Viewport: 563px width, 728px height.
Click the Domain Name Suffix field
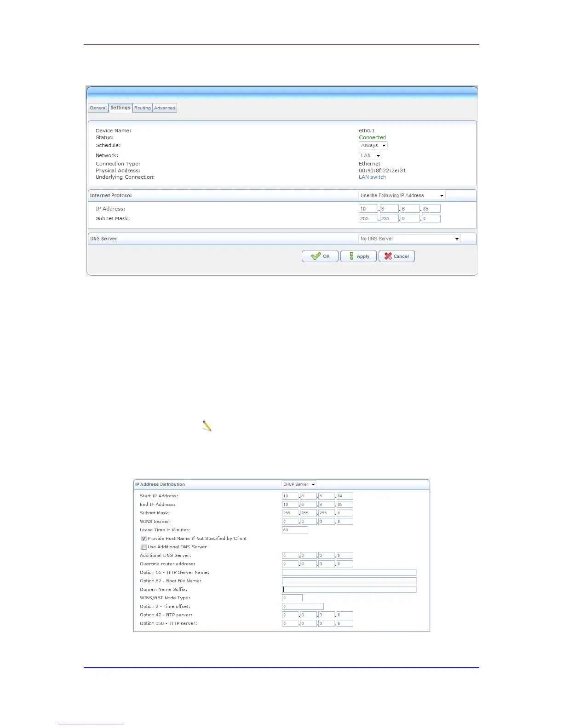(349, 589)
